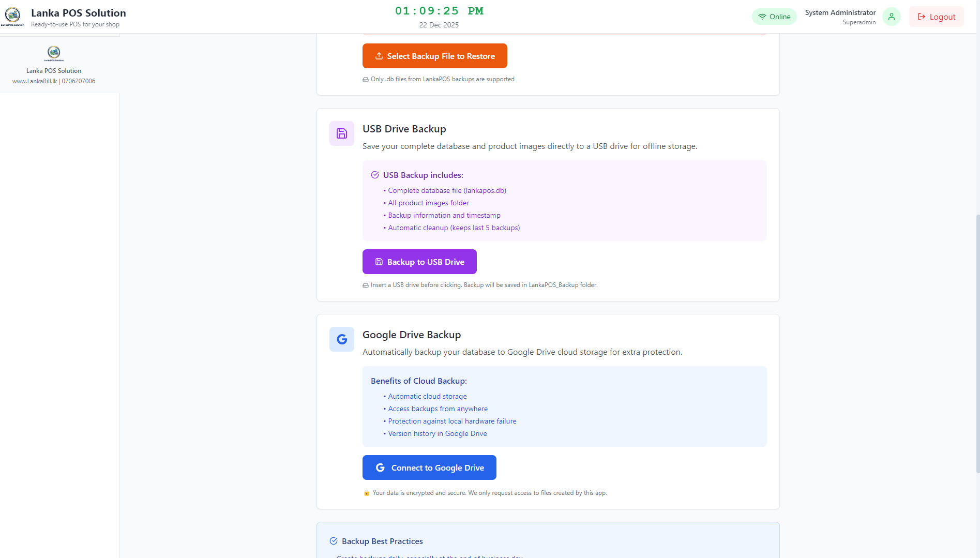Click the www.LankaBill.lk sidebar text
Image resolution: width=980 pixels, height=558 pixels.
[x=35, y=81]
